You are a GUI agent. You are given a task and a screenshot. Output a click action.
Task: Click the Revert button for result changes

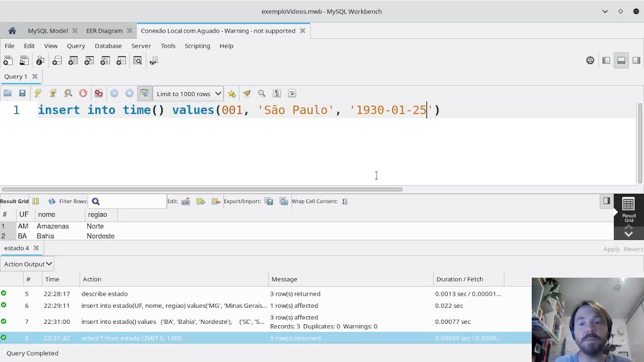pyautogui.click(x=633, y=249)
